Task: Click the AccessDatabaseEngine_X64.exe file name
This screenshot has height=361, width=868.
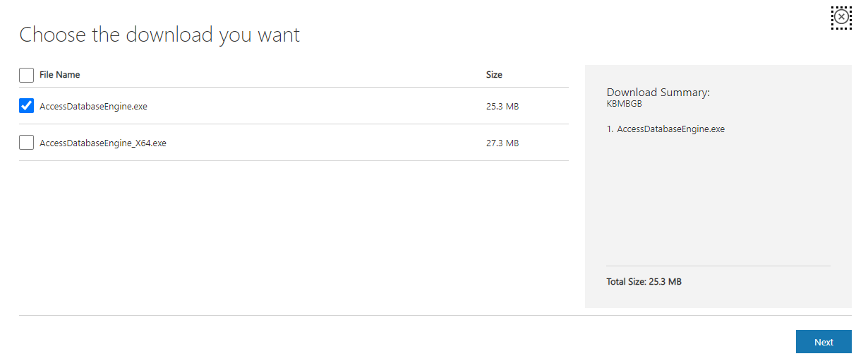Action: tap(103, 143)
